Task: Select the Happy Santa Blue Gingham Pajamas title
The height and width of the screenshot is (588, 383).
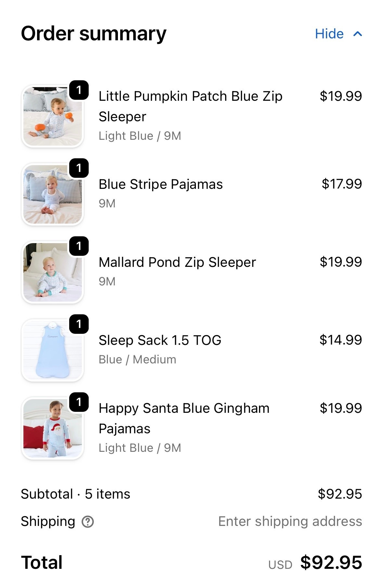Action: pyautogui.click(x=184, y=418)
